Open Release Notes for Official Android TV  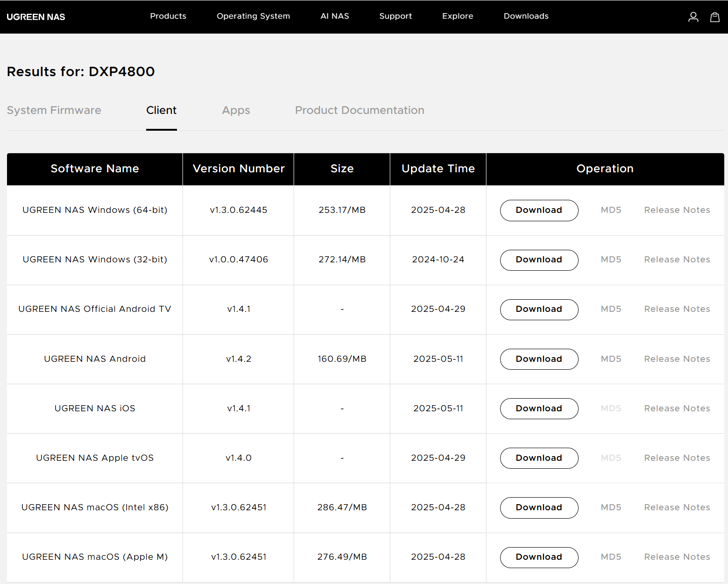pos(677,309)
